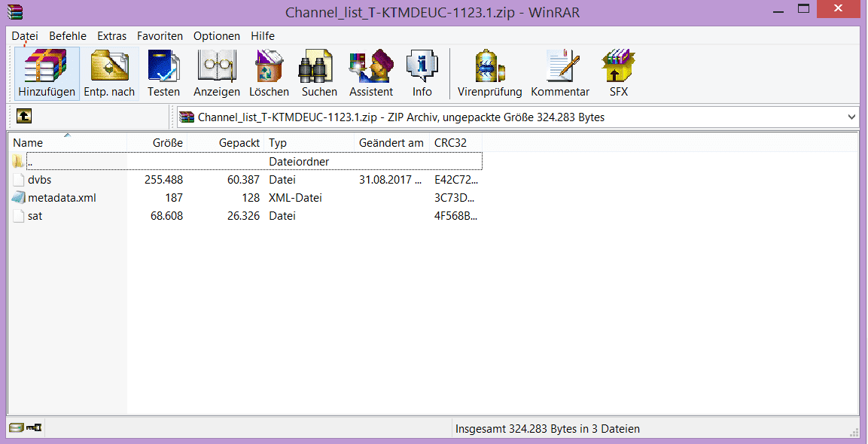Image resolution: width=868 pixels, height=444 pixels.
Task: Click the WinRAR title bar icon
Action: pos(16,11)
